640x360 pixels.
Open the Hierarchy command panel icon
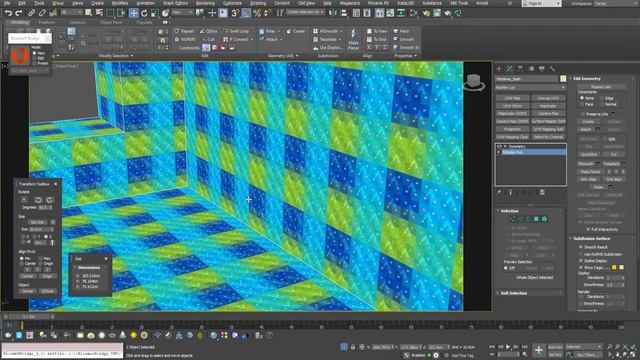520,69
